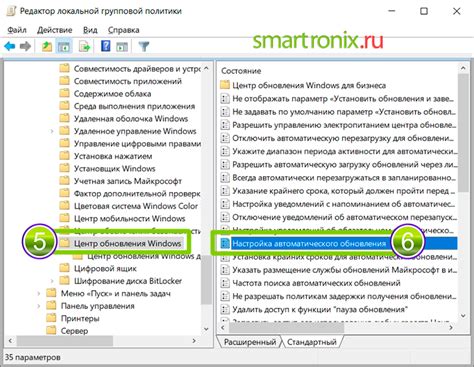Toggle the console tree pane icon
Viewport: 474px width, 367px height.
tap(63, 46)
